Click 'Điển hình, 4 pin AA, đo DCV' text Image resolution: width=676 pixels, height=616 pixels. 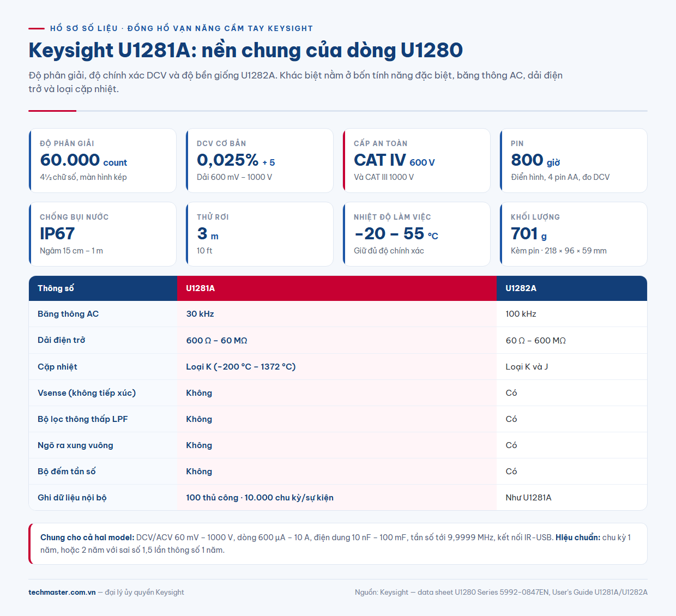coord(560,177)
